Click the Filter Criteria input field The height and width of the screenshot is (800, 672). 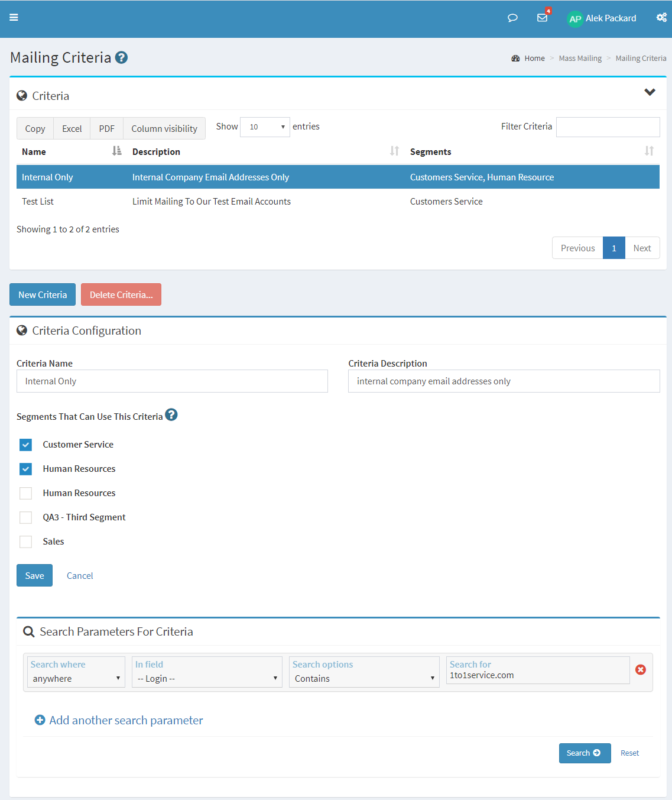click(x=608, y=127)
